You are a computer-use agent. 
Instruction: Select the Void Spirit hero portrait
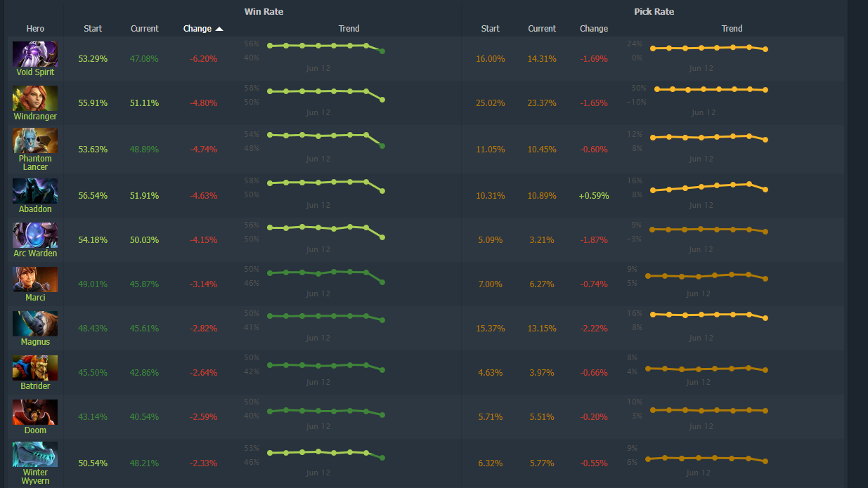click(x=34, y=53)
